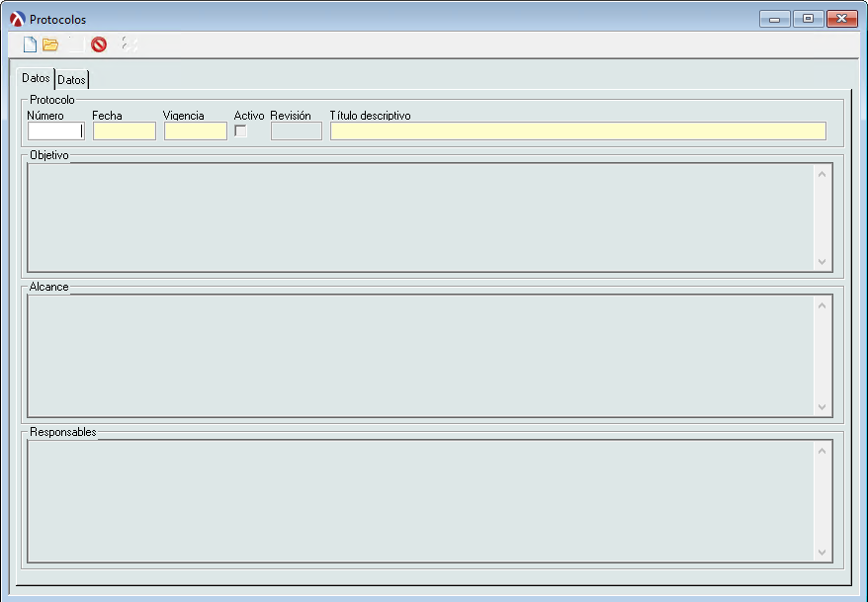Click the Revisión field
Screen dimensions: 868x602
[296, 130]
